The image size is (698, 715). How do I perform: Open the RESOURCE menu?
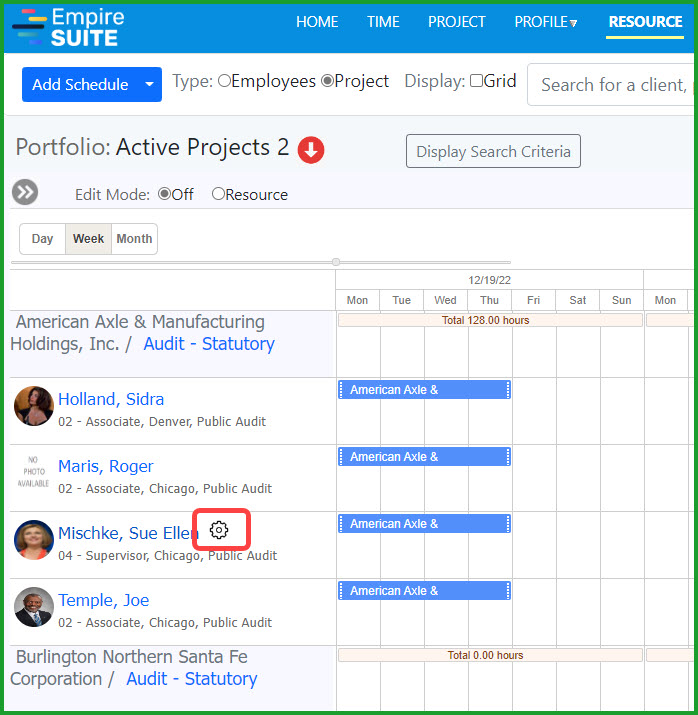pyautogui.click(x=645, y=22)
